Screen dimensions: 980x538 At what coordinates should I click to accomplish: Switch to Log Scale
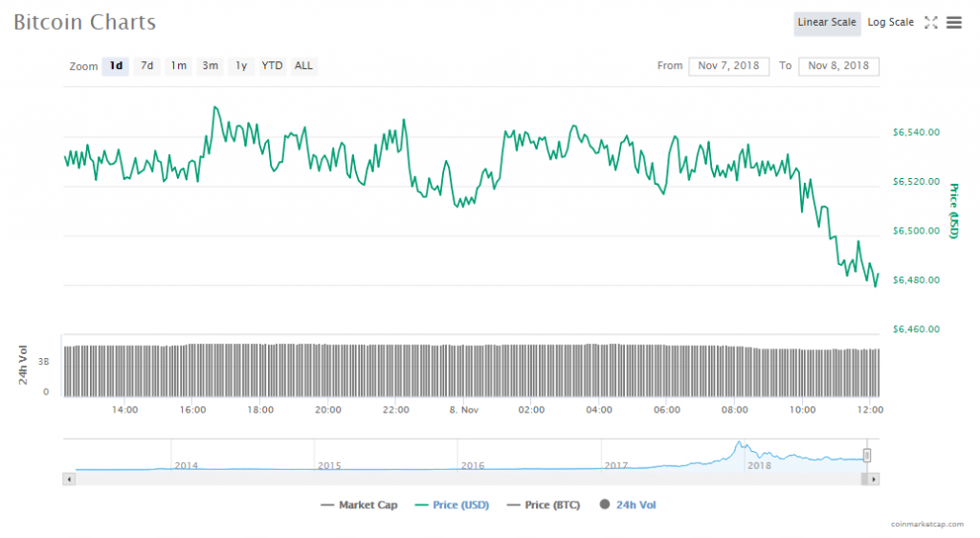coord(890,23)
